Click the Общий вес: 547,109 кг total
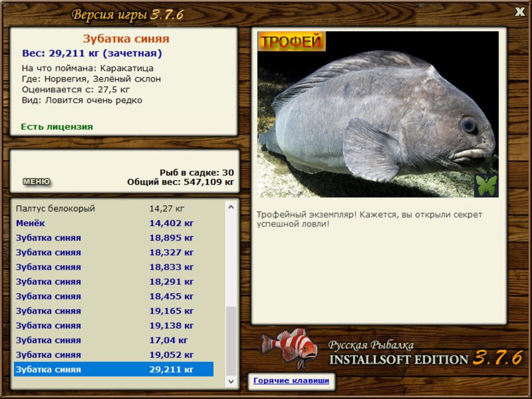 click(180, 182)
